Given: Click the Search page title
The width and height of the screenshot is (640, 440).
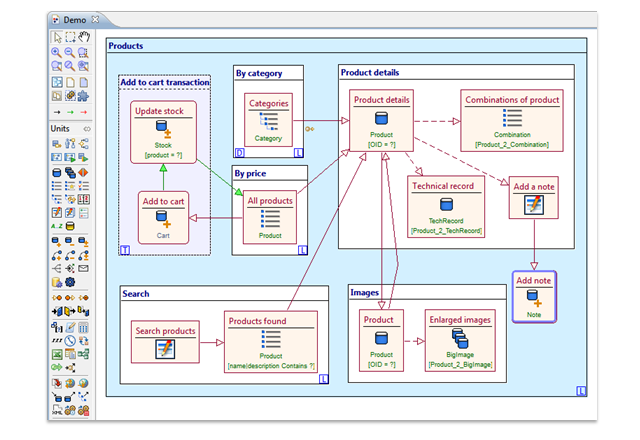Looking at the screenshot, I should (136, 293).
